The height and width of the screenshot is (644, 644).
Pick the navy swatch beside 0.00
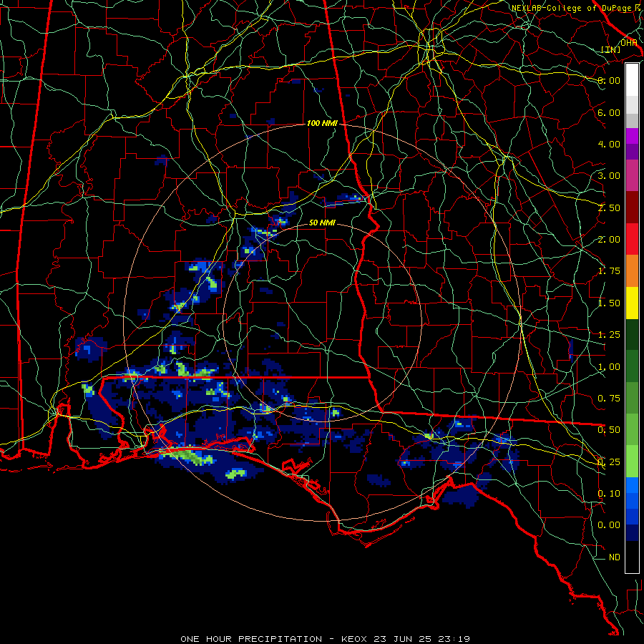[632, 533]
